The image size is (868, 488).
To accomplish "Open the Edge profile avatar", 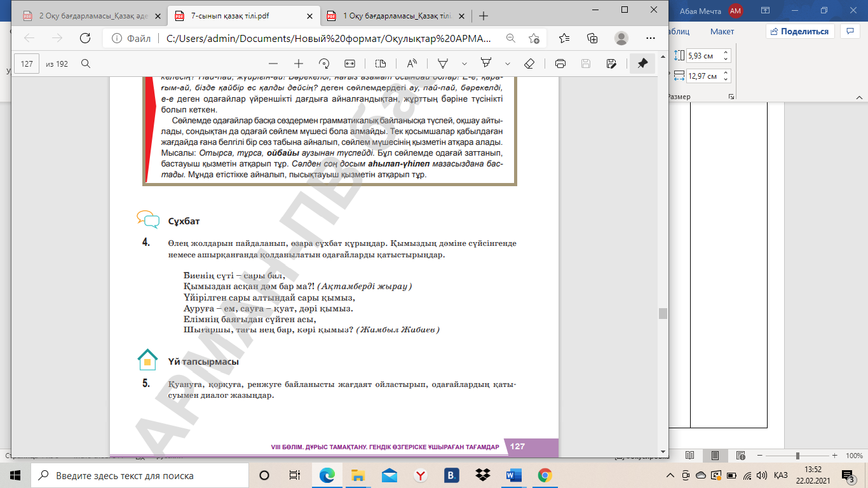I will pos(621,38).
